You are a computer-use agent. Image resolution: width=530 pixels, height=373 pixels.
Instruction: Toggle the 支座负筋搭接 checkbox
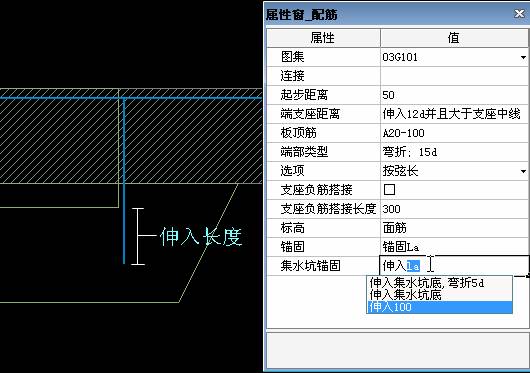pos(389,190)
